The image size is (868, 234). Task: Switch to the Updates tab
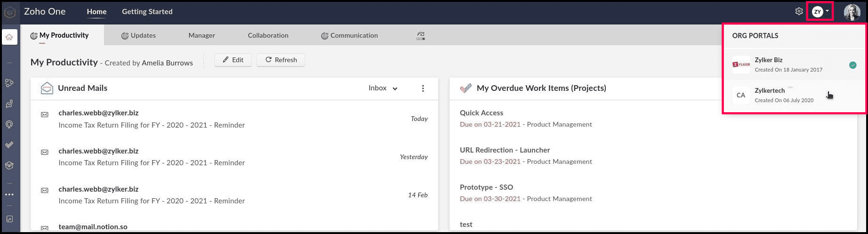pyautogui.click(x=138, y=35)
